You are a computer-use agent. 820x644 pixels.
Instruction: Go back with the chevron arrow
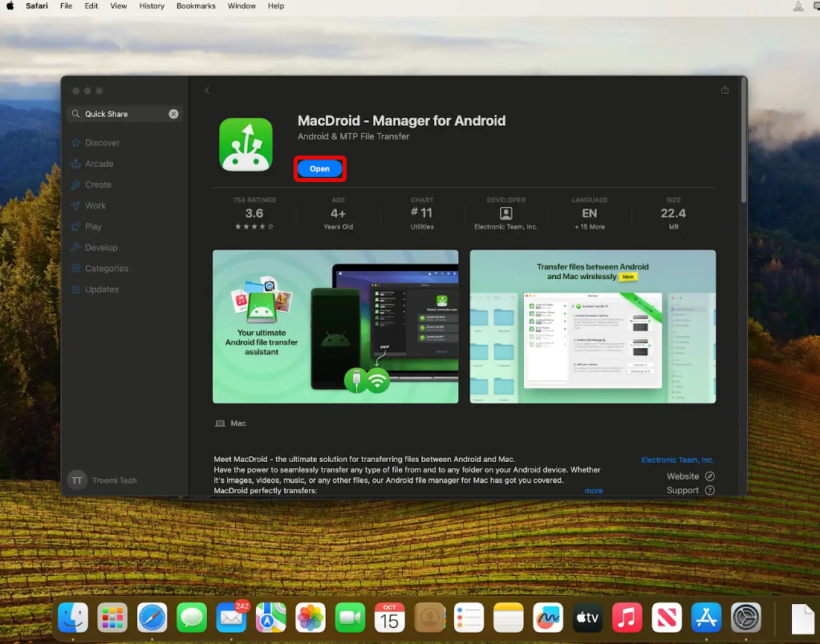point(207,91)
